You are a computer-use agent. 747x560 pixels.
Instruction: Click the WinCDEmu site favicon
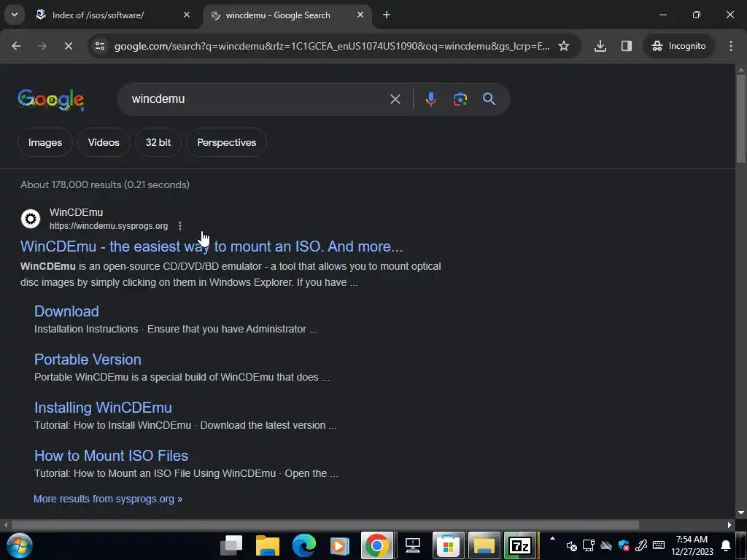click(31, 219)
